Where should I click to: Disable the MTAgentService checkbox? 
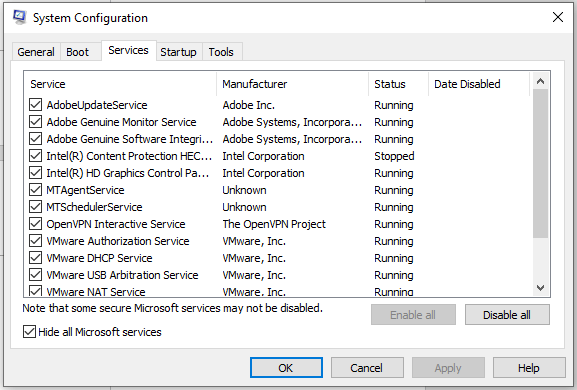pyautogui.click(x=35, y=190)
